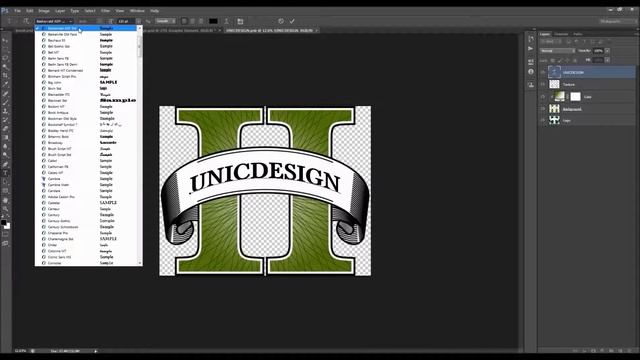The height and width of the screenshot is (360, 640).
Task: Select the Brush tool
Action: point(5,102)
